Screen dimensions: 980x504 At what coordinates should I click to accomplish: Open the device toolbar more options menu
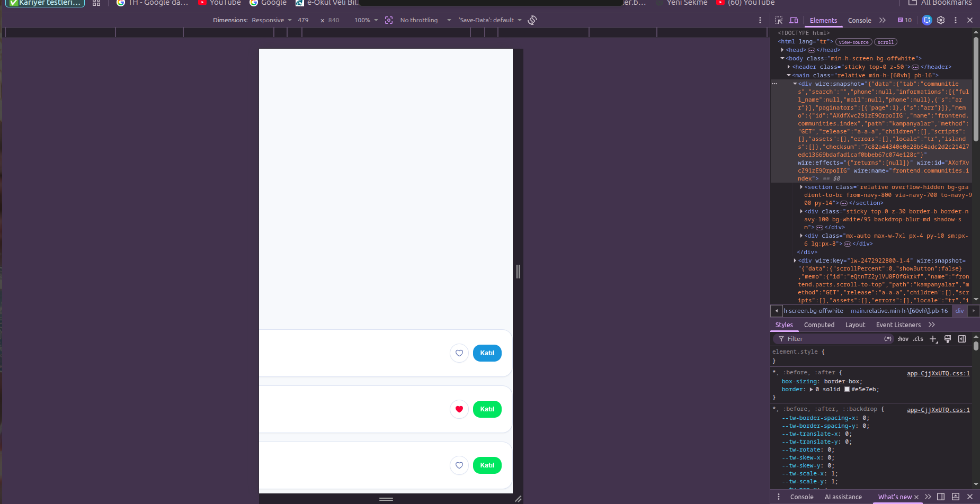click(760, 20)
